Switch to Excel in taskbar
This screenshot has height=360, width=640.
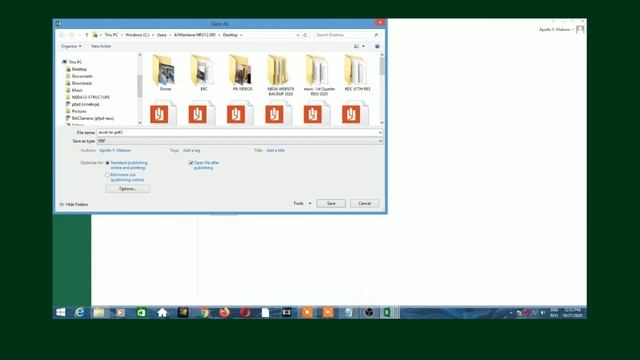coord(389,312)
